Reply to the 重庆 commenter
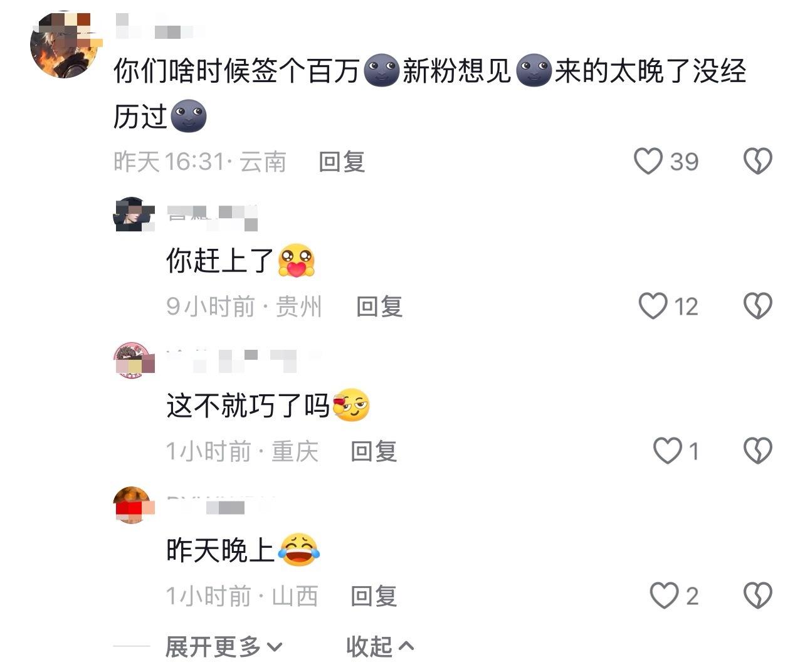This screenshot has width=805, height=672. point(374,451)
